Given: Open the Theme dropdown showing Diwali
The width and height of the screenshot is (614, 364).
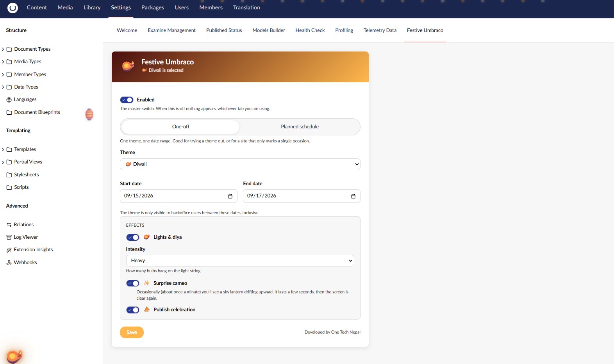Looking at the screenshot, I should (x=240, y=164).
